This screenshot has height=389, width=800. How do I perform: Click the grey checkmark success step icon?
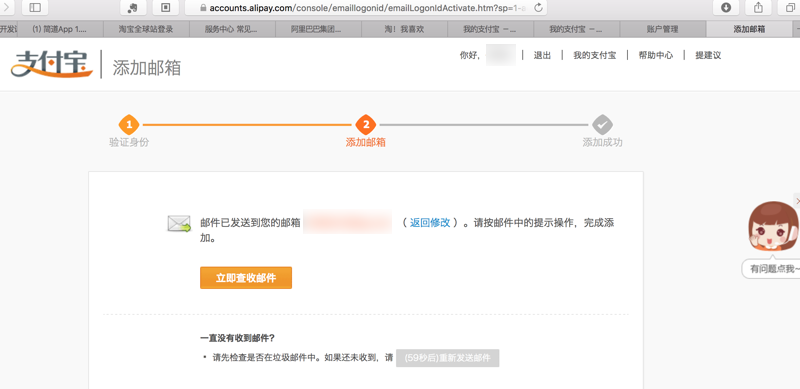602,125
